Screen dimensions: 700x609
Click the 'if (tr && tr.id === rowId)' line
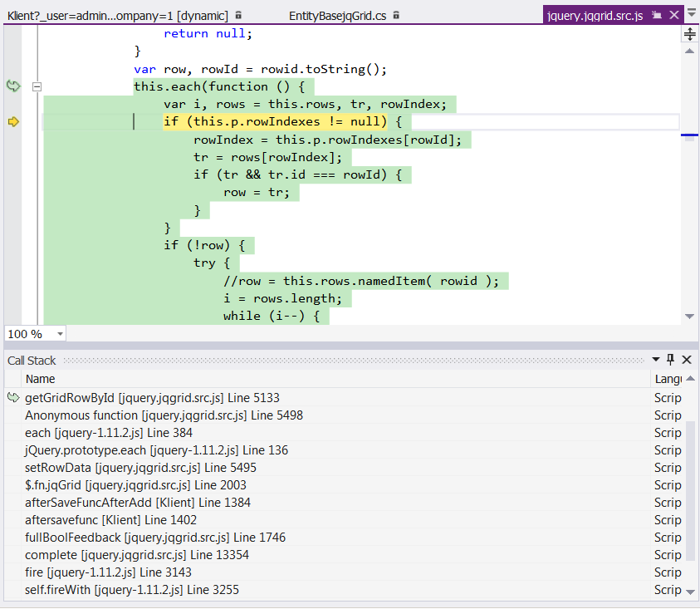298,174
